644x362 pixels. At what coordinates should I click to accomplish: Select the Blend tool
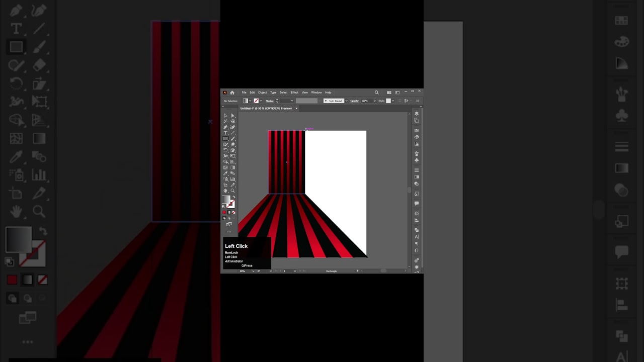(233, 173)
